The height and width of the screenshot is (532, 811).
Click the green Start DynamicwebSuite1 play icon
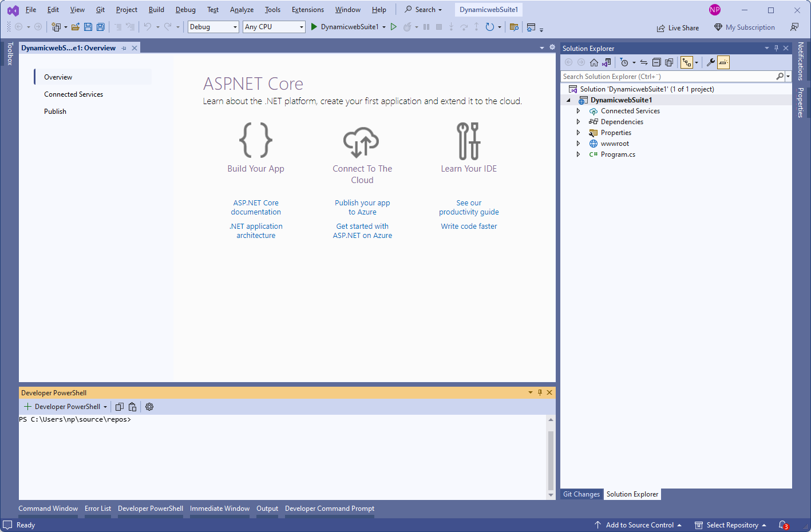314,27
